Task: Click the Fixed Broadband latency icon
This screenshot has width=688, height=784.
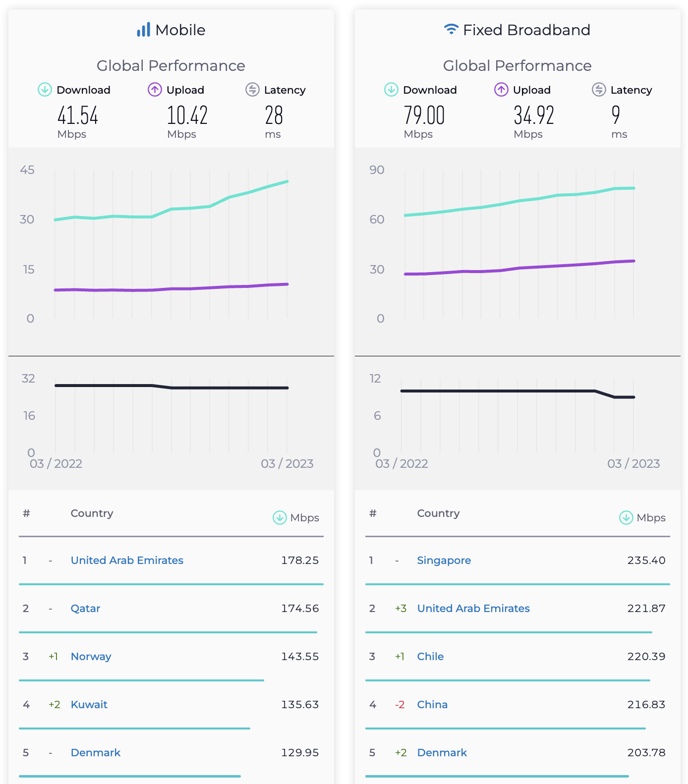Action: pyautogui.click(x=599, y=90)
